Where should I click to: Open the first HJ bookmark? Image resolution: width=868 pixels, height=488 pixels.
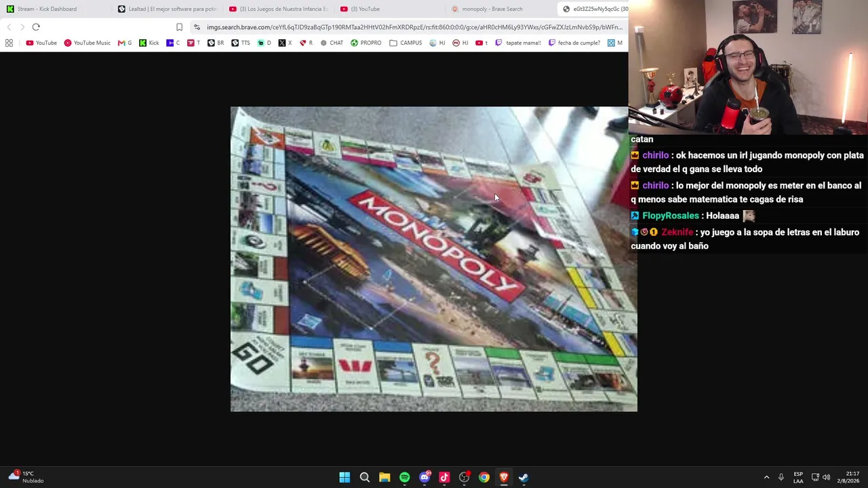point(437,43)
